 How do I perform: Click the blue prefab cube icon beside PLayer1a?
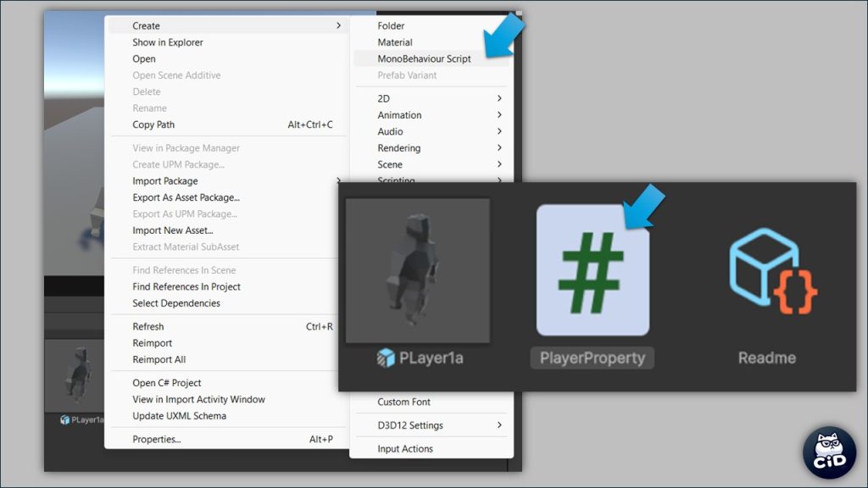click(386, 358)
